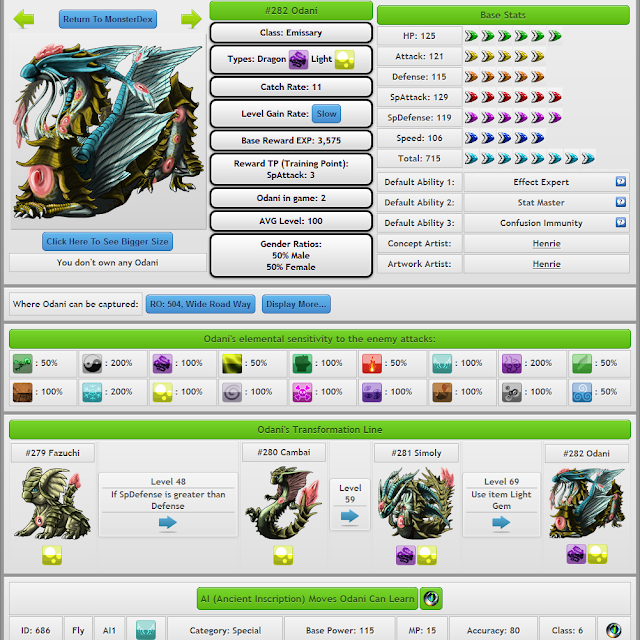Click the #281 Simoly name label

pyautogui.click(x=416, y=453)
